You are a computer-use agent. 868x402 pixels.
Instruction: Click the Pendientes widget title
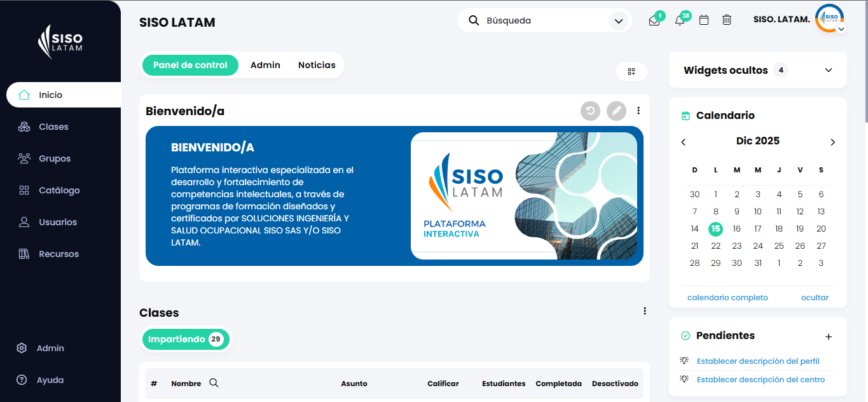point(726,335)
